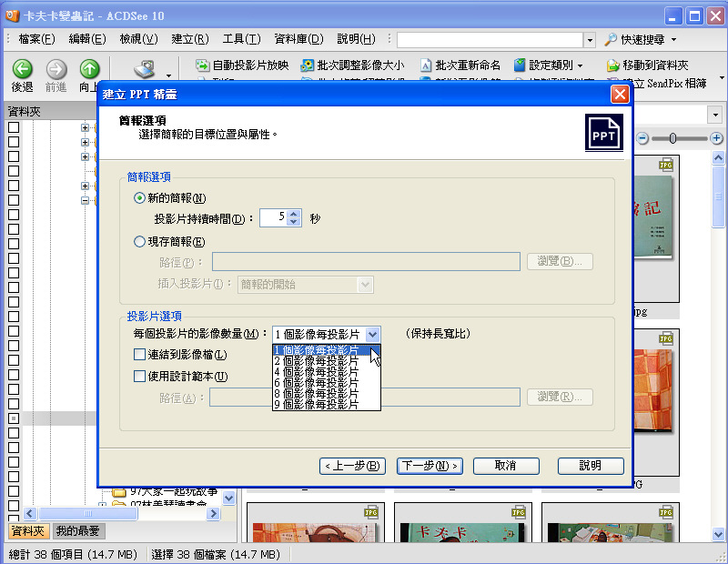Choose 9 個影像每投影片 option
This screenshot has height=564, width=728.
point(327,404)
